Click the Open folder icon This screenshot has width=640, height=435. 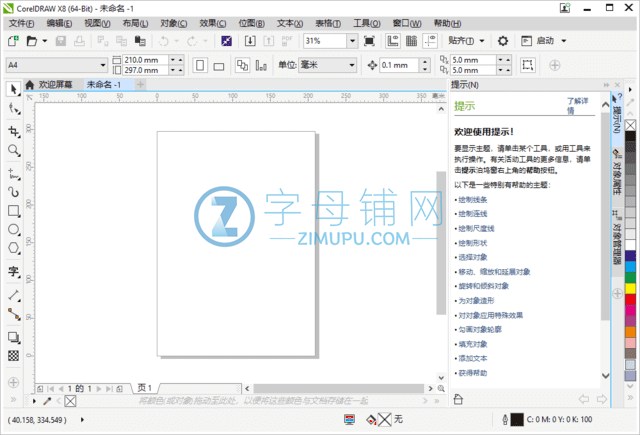(x=31, y=41)
